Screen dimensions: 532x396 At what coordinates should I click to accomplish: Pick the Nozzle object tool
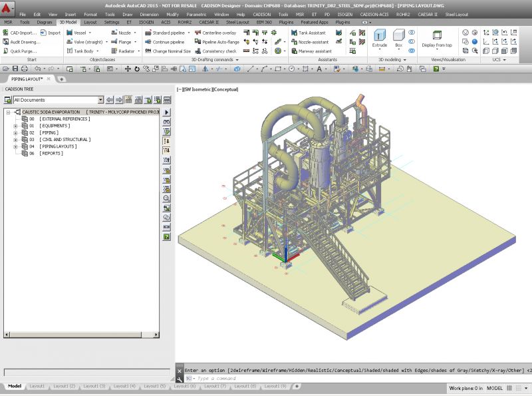[x=121, y=33]
